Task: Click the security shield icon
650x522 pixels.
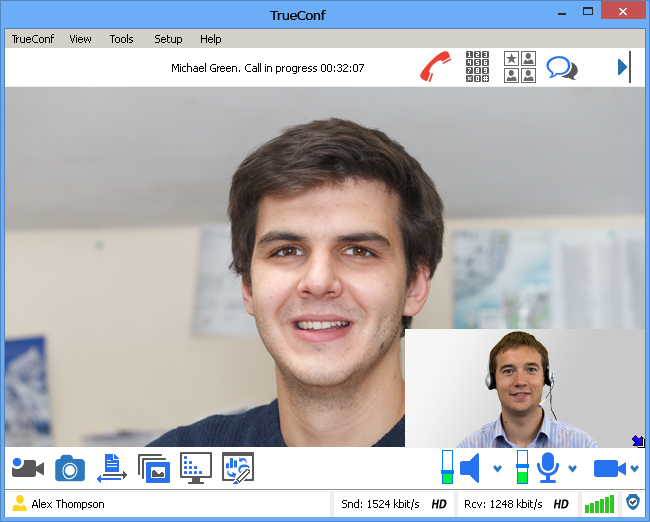Action: (633, 502)
